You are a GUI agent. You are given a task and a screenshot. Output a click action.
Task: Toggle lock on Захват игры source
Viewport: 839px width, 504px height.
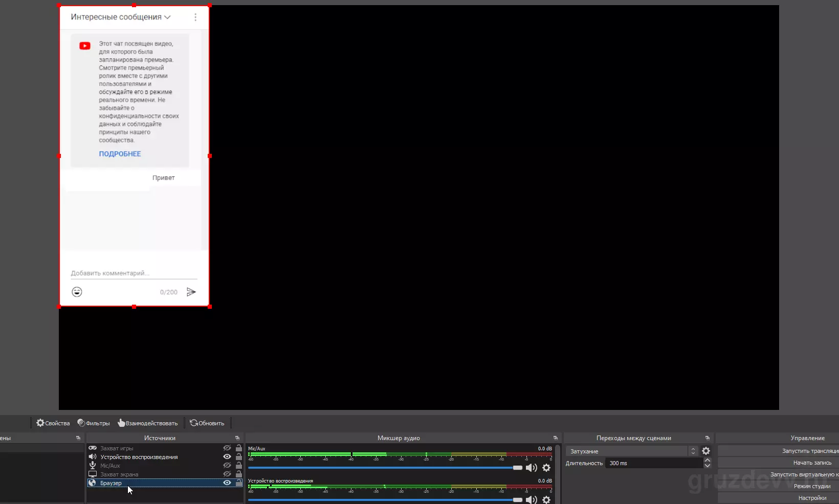tap(238, 448)
